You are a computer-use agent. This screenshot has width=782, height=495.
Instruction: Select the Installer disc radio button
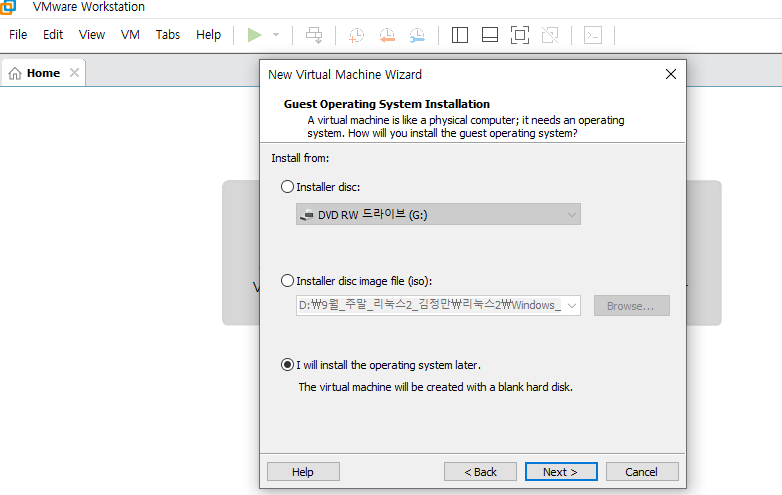click(287, 187)
